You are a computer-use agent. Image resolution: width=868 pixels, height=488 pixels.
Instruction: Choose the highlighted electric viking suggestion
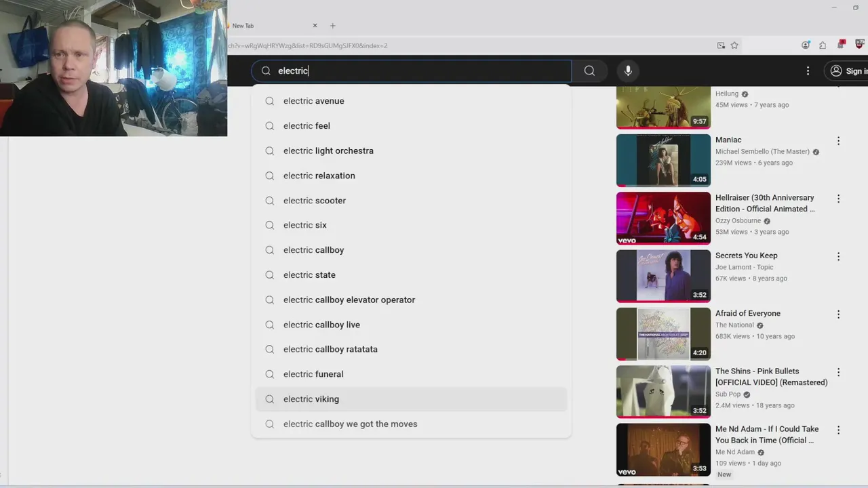click(411, 399)
